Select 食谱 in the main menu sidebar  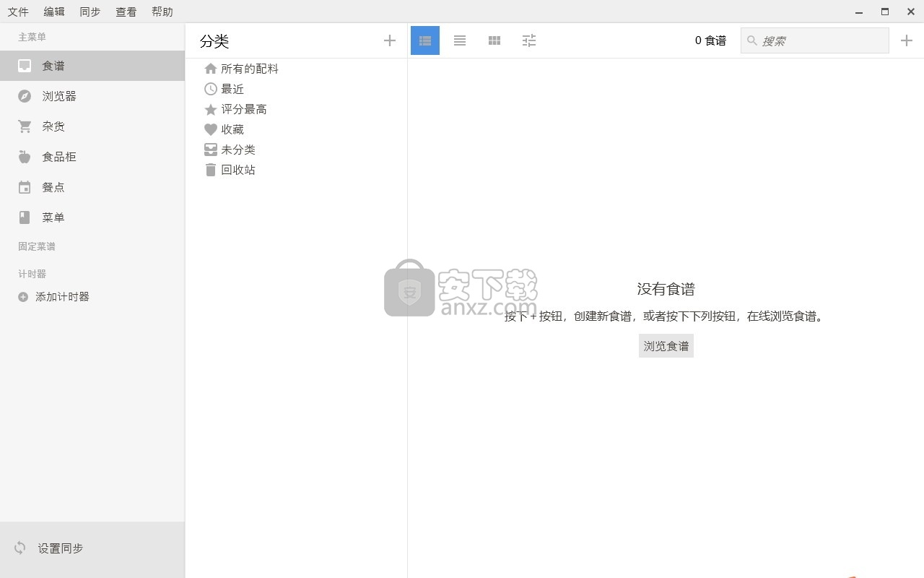[x=92, y=66]
